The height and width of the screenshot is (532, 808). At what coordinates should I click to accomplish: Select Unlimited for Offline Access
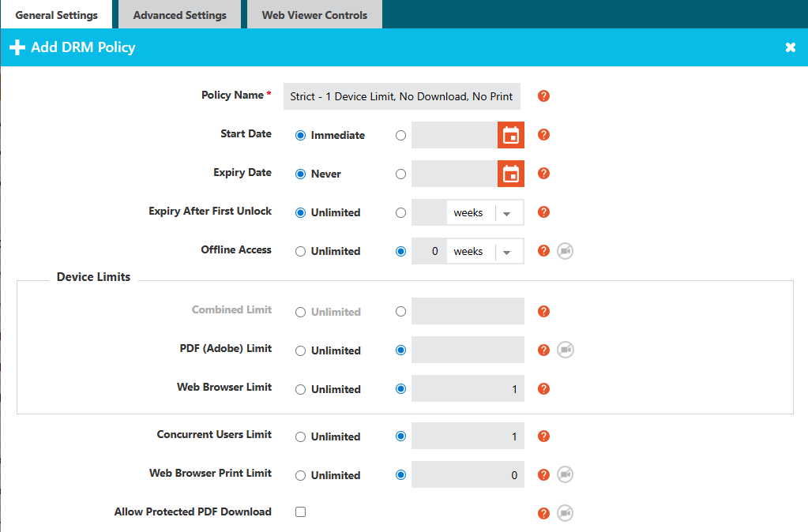click(300, 251)
